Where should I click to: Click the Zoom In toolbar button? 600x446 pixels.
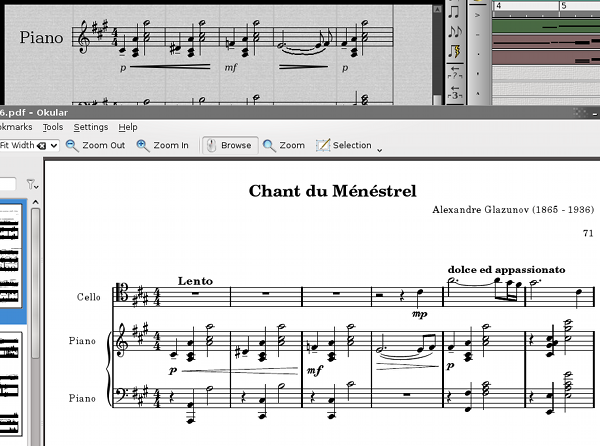[x=163, y=145]
